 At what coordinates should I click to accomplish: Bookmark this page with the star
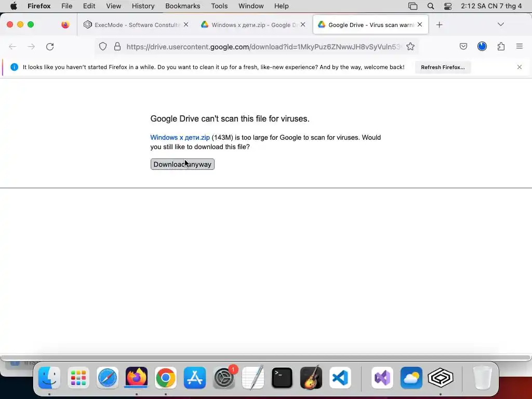[410, 46]
